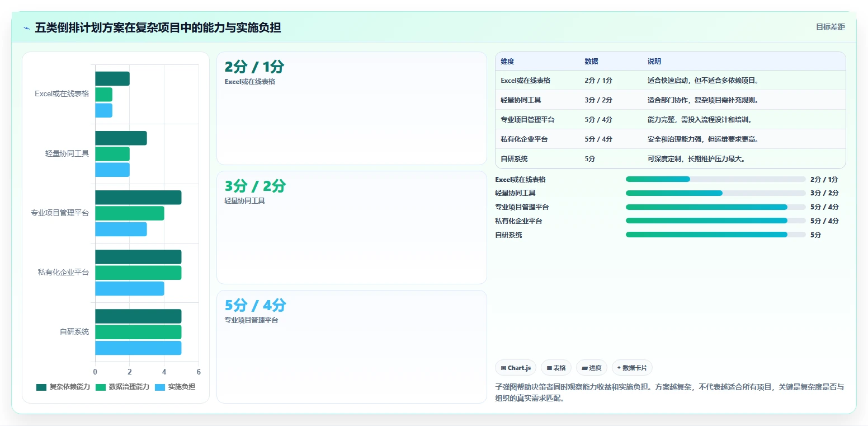The height and width of the screenshot is (426, 868).
Task: Click the footer paragraph starting with 子弹图帮助决策者
Action: (x=669, y=392)
